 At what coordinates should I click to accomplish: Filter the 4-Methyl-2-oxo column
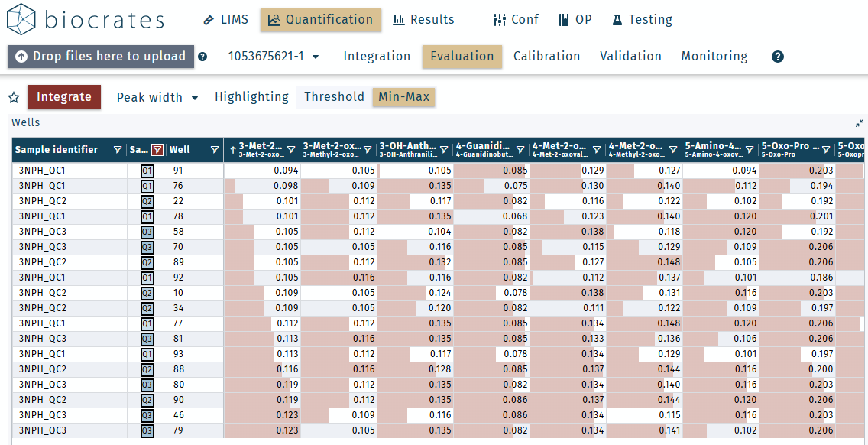672,150
